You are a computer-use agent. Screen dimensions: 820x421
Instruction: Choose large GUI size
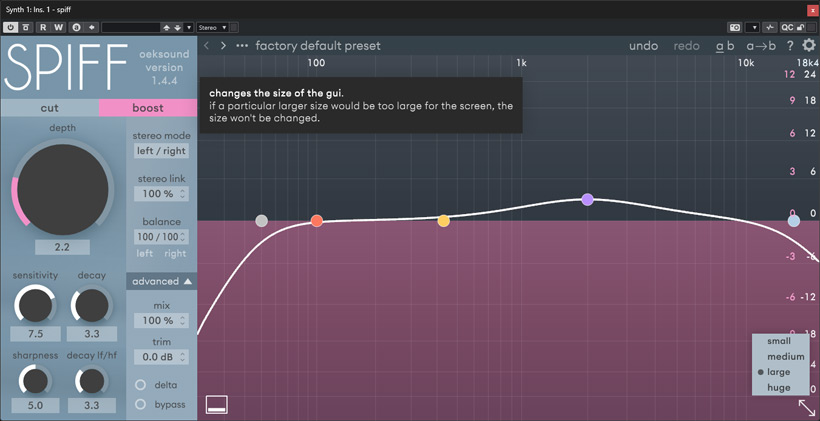[x=779, y=372]
